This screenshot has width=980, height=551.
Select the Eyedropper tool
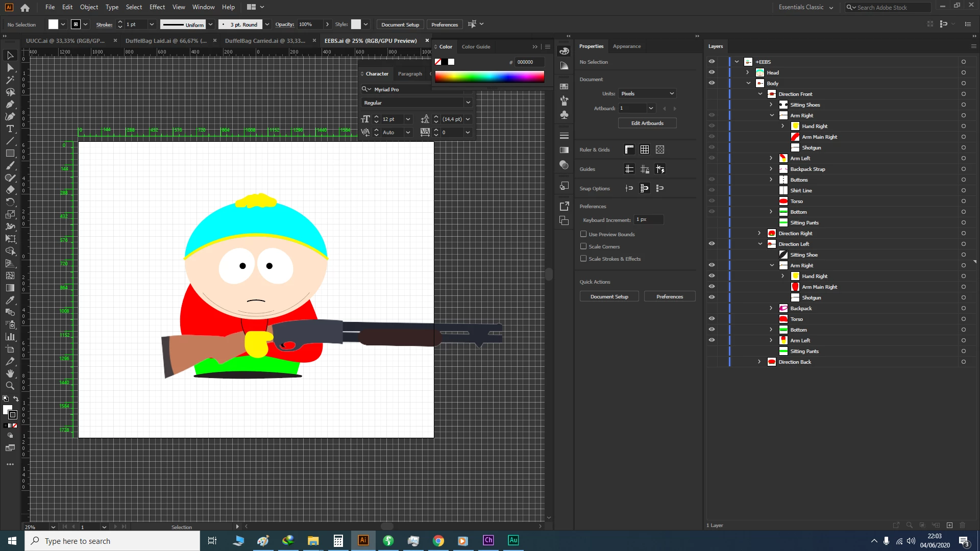[x=10, y=300]
